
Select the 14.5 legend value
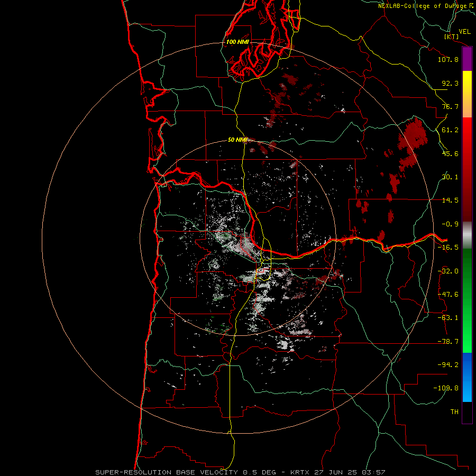450,200
